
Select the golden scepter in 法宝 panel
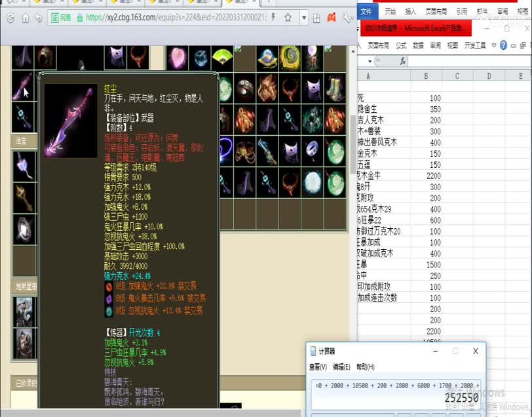24,197
